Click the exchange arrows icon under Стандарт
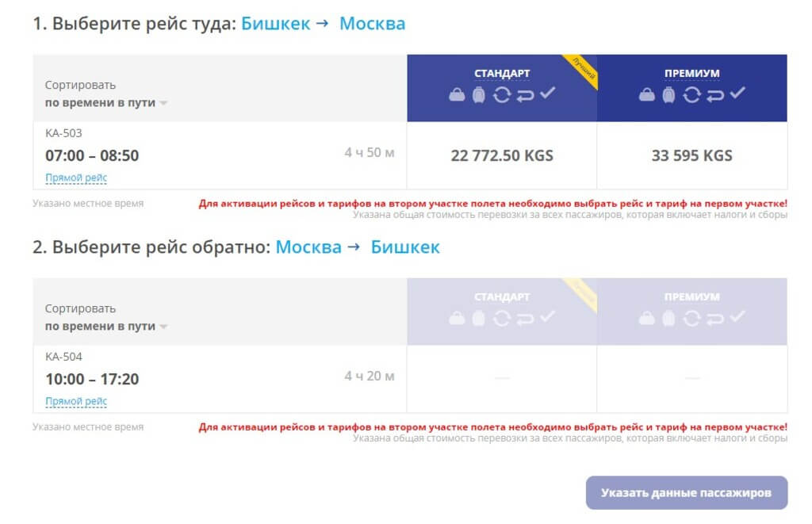Image resolution: width=812 pixels, height=524 pixels. coord(501,95)
